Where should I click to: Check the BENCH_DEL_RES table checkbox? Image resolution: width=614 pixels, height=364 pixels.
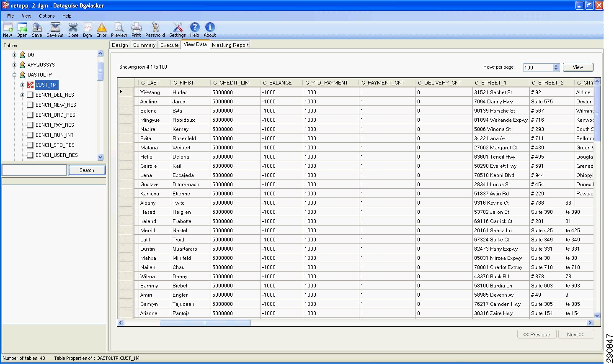pyautogui.click(x=30, y=95)
